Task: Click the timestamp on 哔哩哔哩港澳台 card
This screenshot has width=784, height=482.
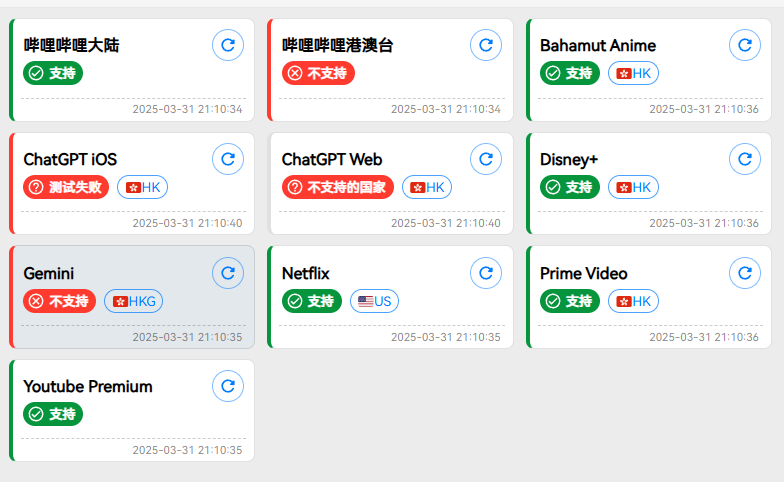Action: click(446, 109)
